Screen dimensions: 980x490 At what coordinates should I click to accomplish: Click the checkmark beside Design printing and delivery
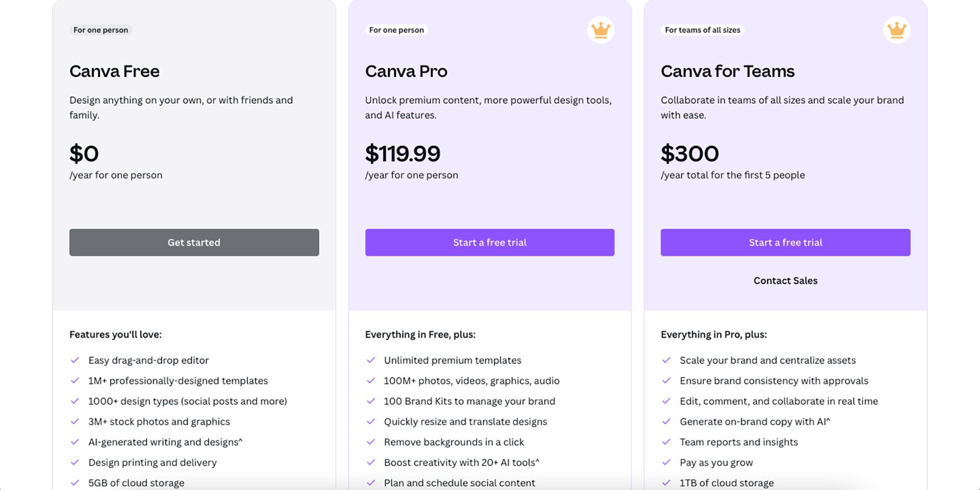(76, 463)
